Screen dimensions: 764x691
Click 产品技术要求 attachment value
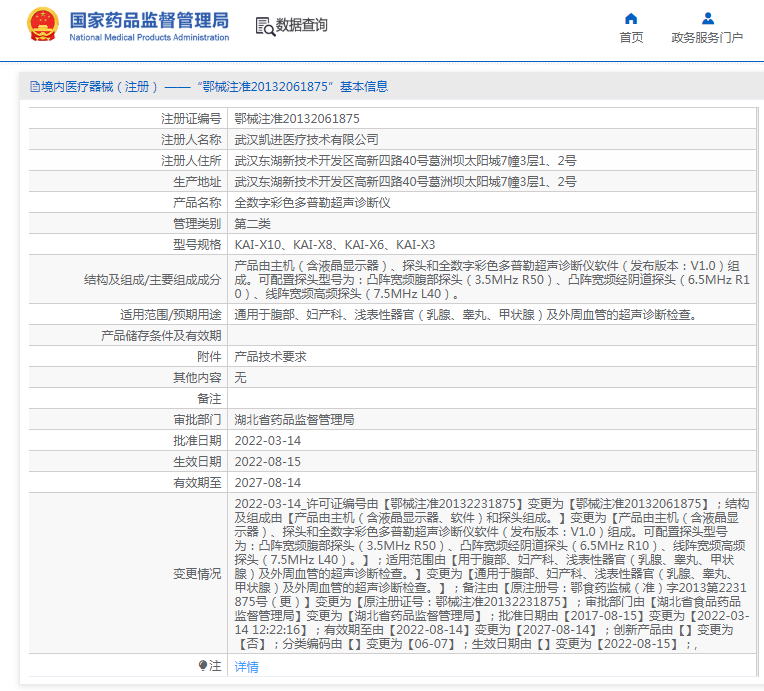click(x=270, y=356)
